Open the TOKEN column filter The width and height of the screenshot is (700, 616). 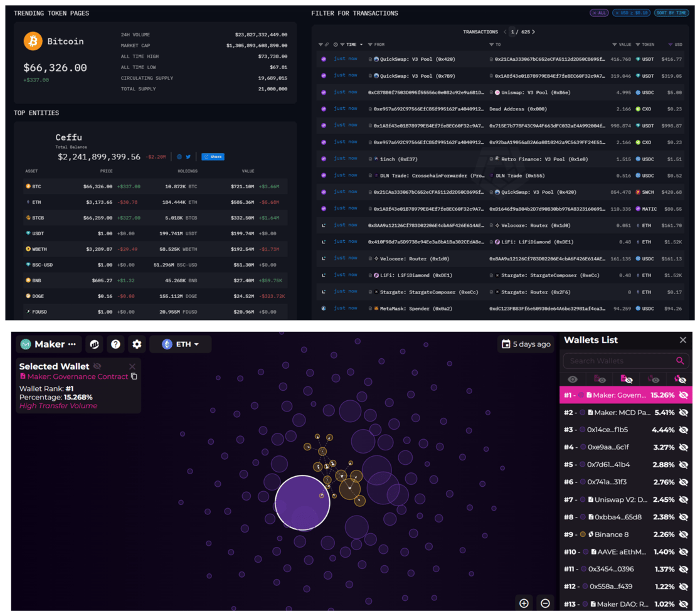tap(638, 45)
